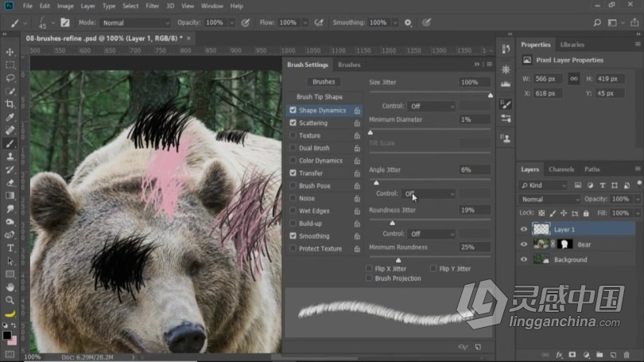Click the Angle Jitter slider
This screenshot has height=362, width=644.
[x=429, y=180]
